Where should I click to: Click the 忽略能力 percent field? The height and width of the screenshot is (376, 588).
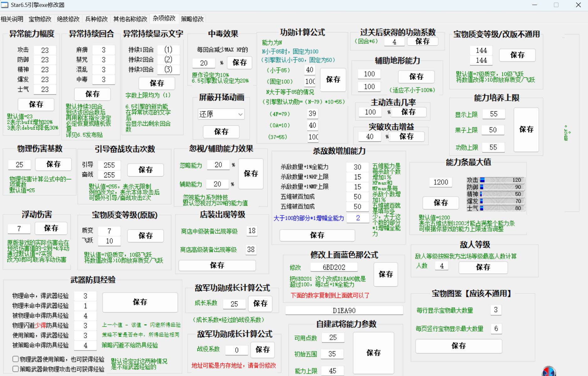coord(218,165)
